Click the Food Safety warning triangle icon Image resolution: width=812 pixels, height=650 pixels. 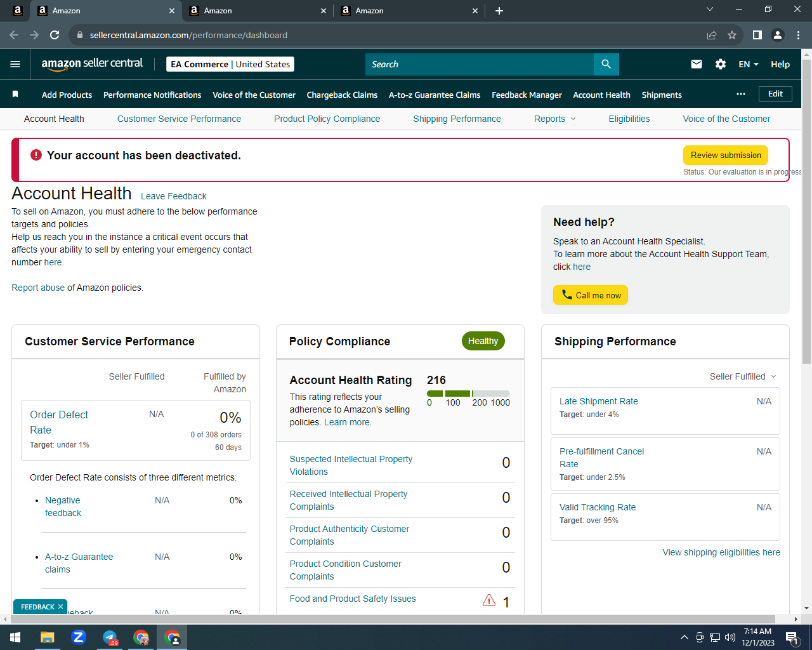click(489, 600)
